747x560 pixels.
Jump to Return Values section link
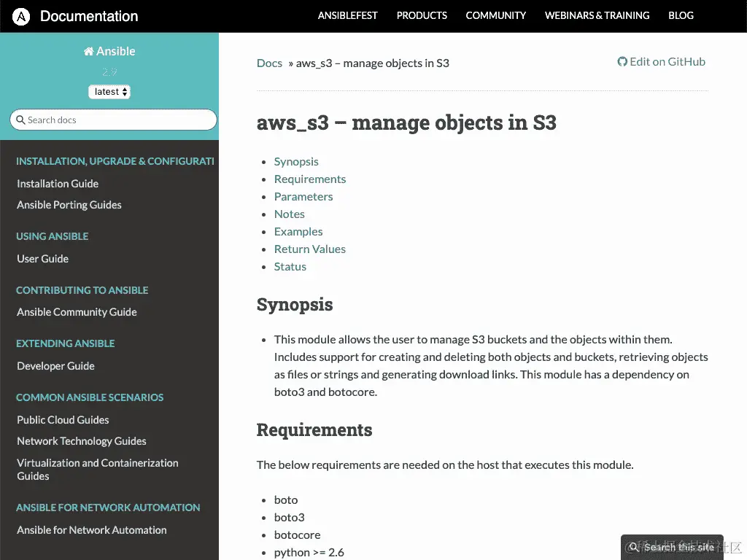tap(309, 249)
